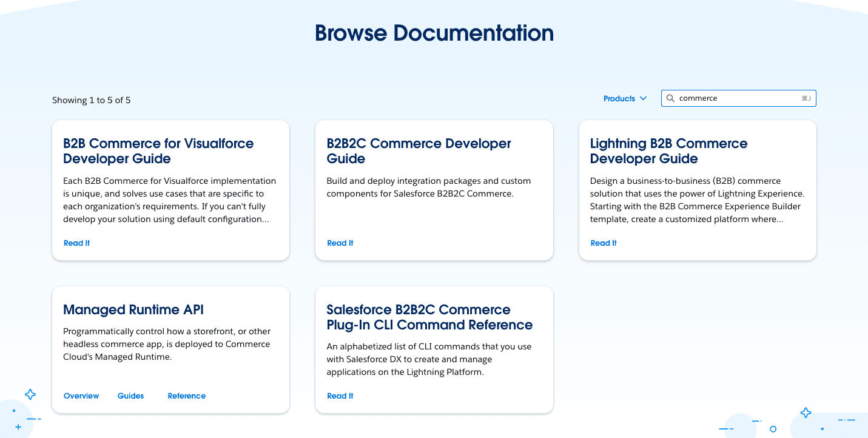The width and height of the screenshot is (868, 438).
Task: Click the Browse Documentation heading
Action: tap(434, 33)
